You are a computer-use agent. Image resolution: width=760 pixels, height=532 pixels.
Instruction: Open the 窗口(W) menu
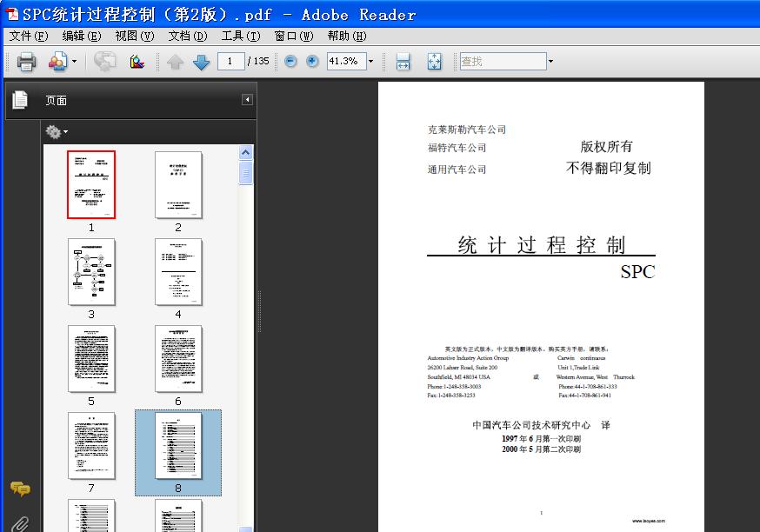click(x=293, y=36)
